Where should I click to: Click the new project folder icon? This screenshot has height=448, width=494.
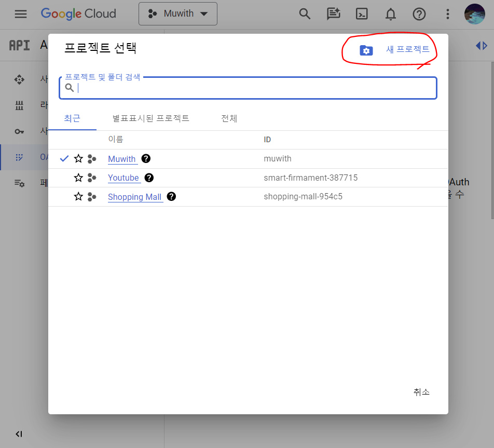pos(366,50)
